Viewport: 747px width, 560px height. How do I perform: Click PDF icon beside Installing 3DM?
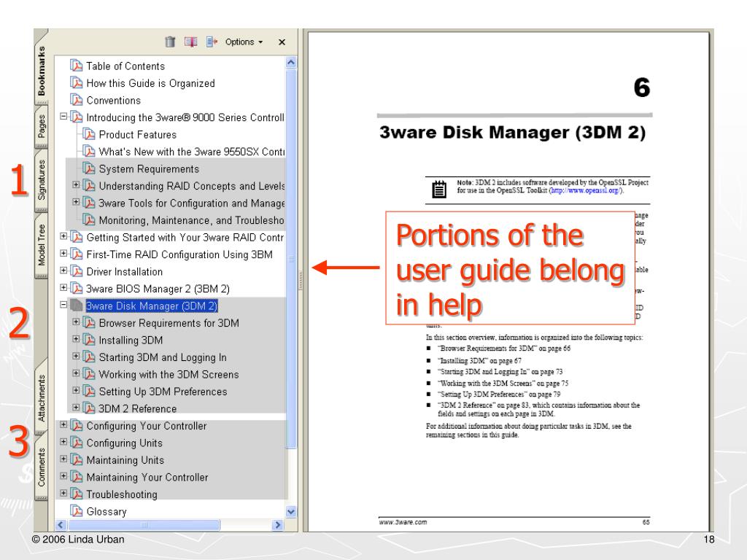coord(88,340)
